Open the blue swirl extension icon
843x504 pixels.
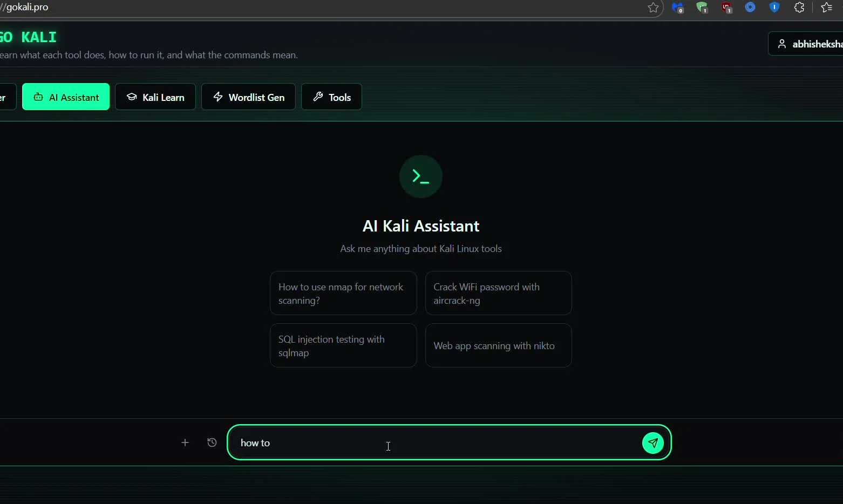tap(750, 8)
